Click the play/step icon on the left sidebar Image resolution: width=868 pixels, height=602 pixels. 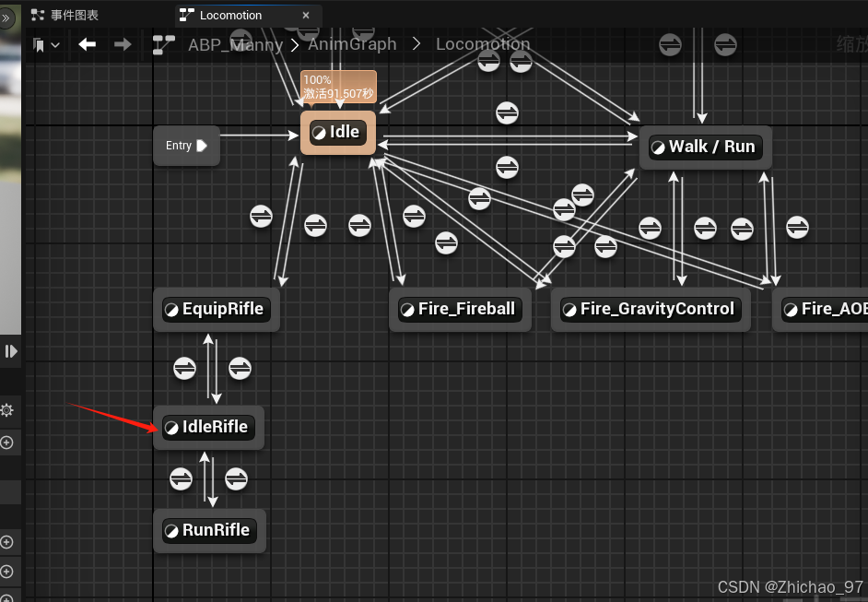coord(10,351)
